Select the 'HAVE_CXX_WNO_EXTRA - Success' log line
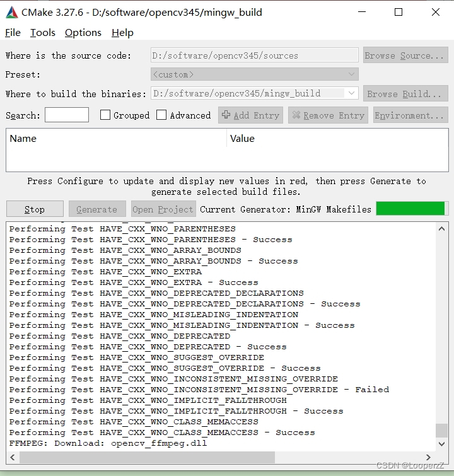 click(134, 282)
